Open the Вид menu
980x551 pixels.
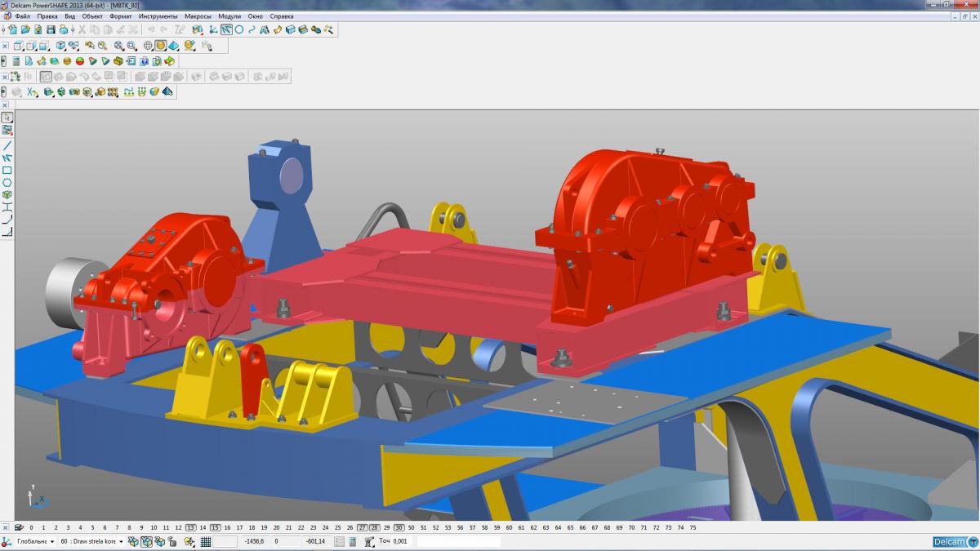point(69,16)
